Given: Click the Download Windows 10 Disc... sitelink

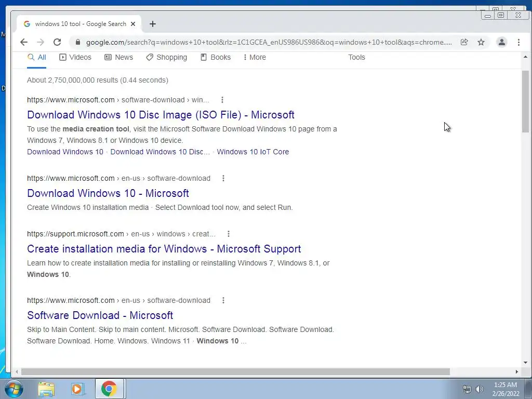Looking at the screenshot, I should pyautogui.click(x=160, y=152).
